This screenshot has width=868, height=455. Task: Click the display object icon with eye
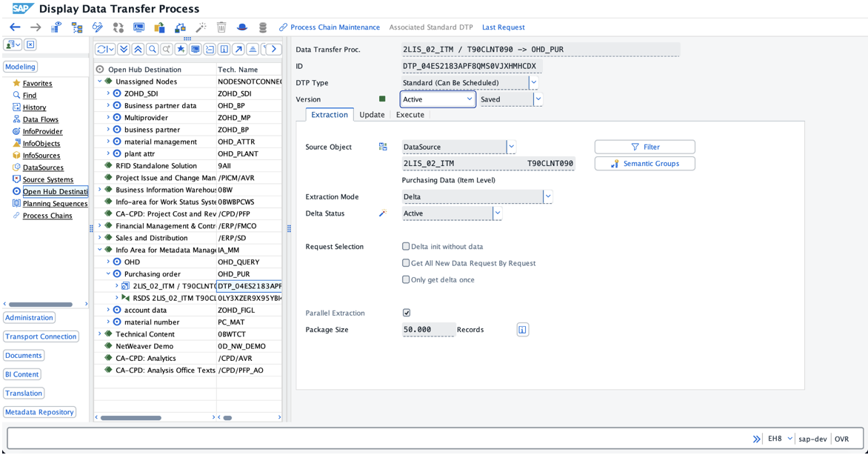tap(56, 27)
